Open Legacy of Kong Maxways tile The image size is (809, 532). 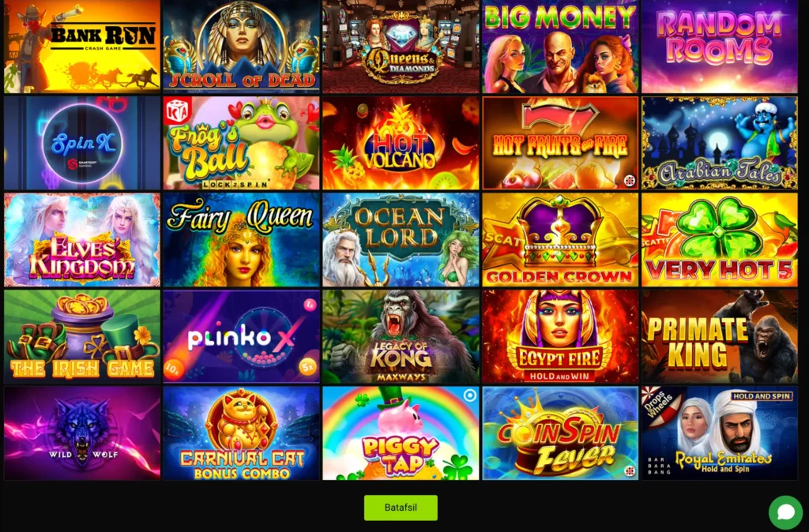click(x=401, y=336)
